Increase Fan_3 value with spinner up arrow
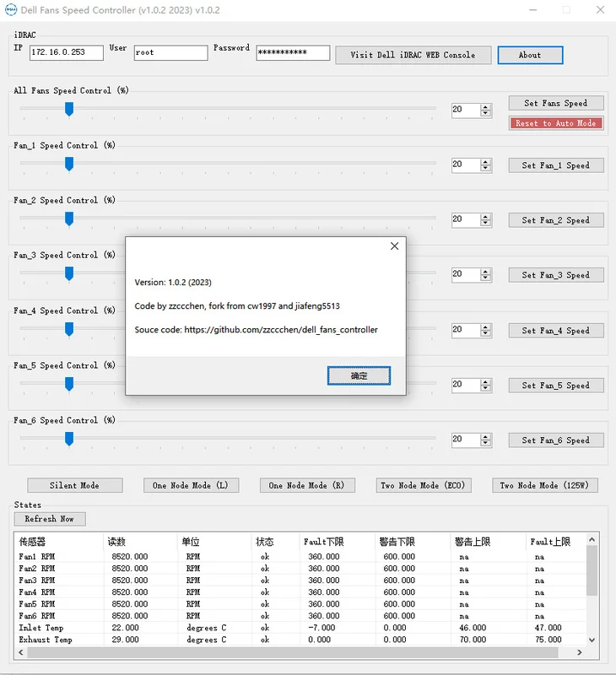The image size is (616, 675). [x=485, y=271]
